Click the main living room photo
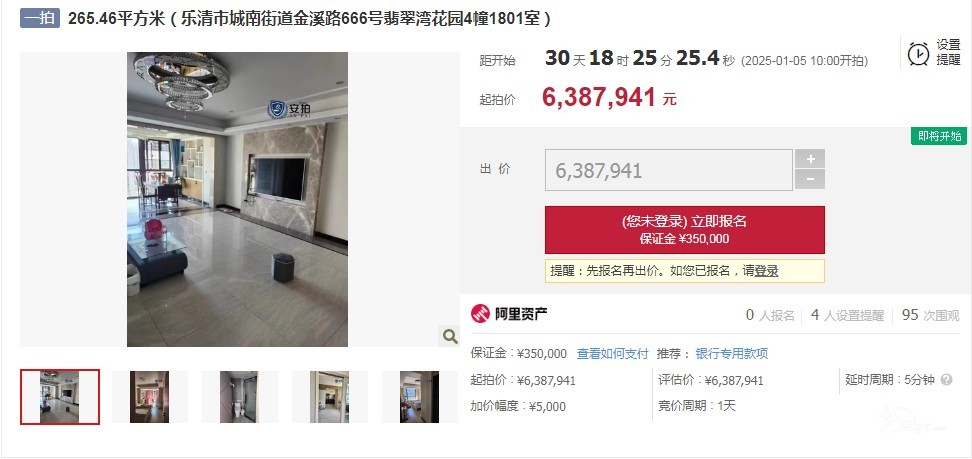Screen dimensions: 972x459 click(237, 199)
